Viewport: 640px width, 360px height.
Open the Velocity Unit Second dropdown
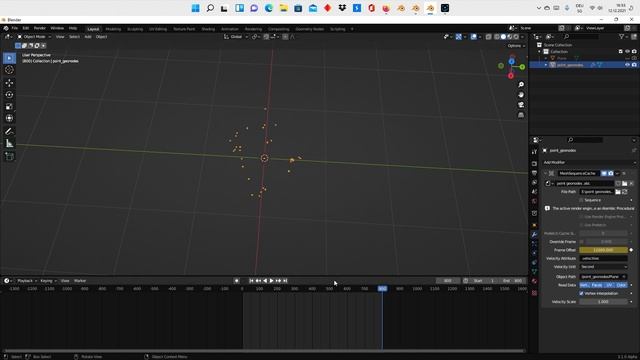(603, 267)
